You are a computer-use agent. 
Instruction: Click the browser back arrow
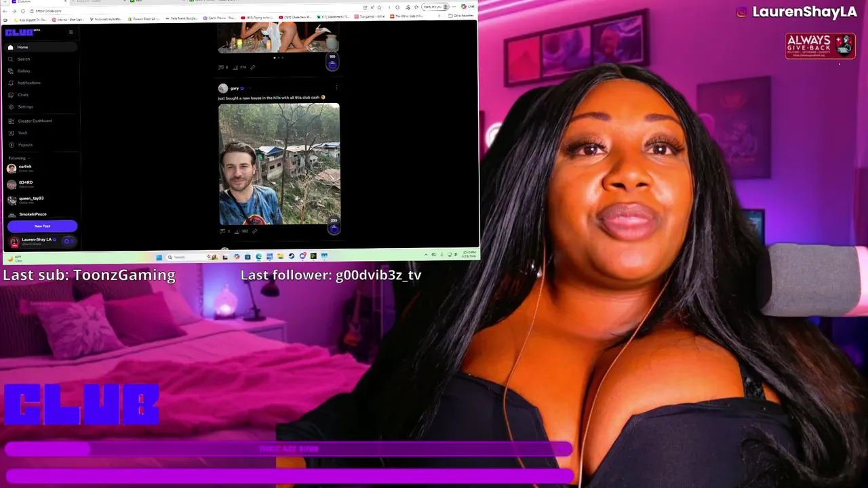point(5,12)
